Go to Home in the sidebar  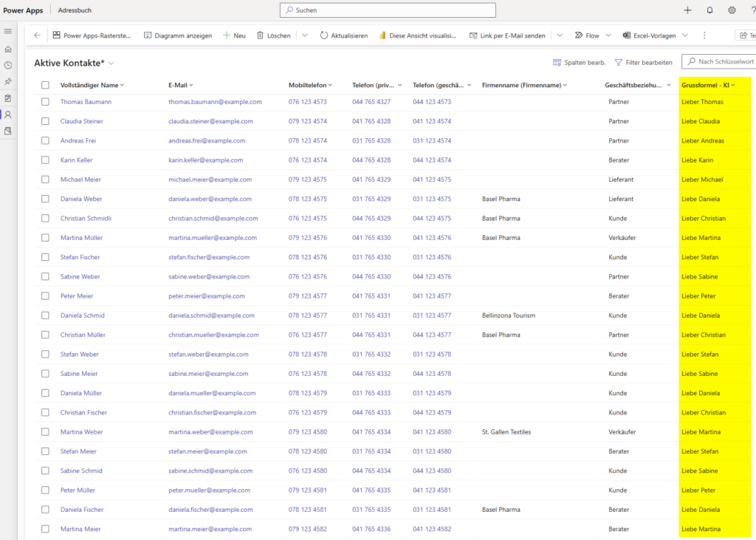click(x=8, y=49)
